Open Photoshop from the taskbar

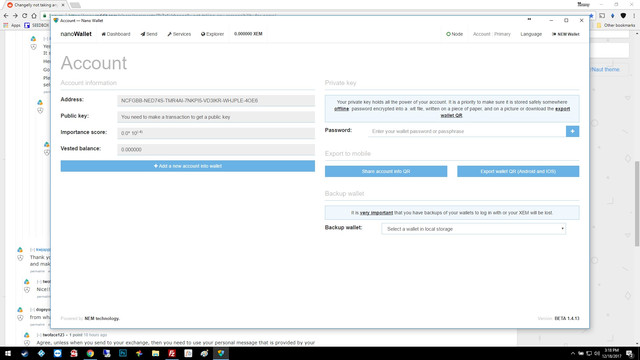(x=123, y=353)
